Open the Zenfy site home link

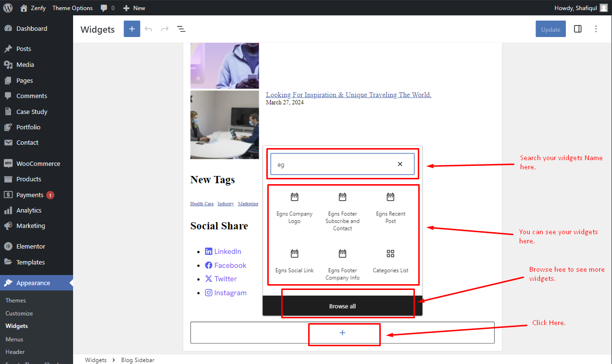33,8
